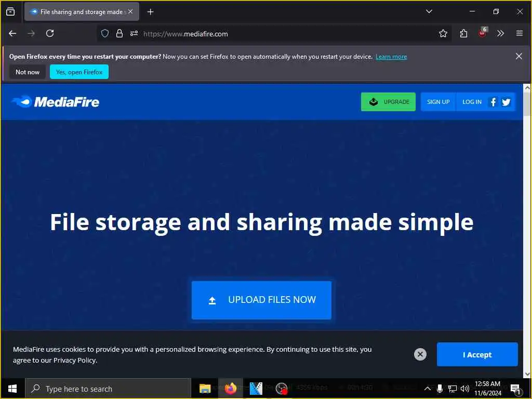Image resolution: width=532 pixels, height=399 pixels.
Task: Open the LOG IN page
Action: tap(472, 102)
